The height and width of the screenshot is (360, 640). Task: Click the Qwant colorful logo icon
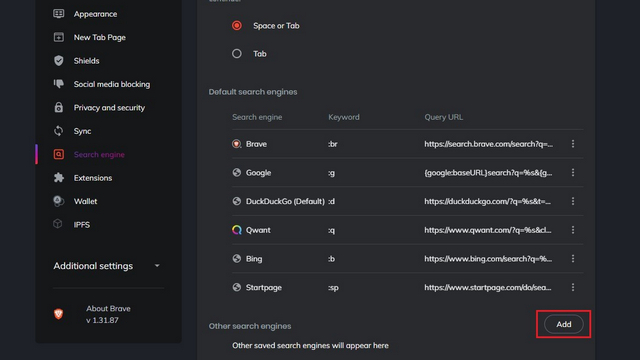click(x=236, y=230)
